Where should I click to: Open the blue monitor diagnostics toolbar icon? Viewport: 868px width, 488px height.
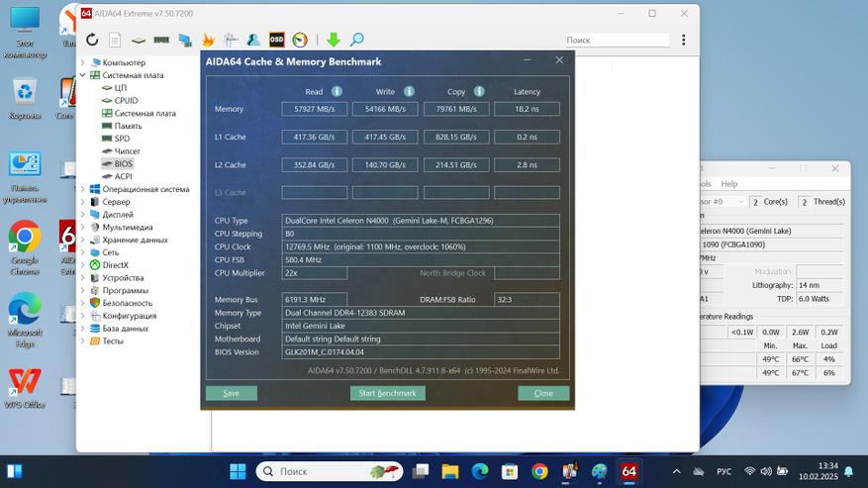[185, 40]
